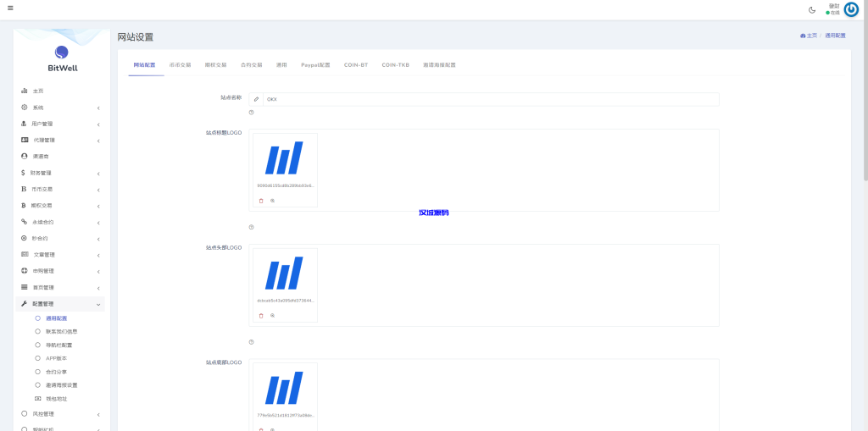Zoom the 站点头部LOGO image with the magnifier icon

(x=272, y=316)
